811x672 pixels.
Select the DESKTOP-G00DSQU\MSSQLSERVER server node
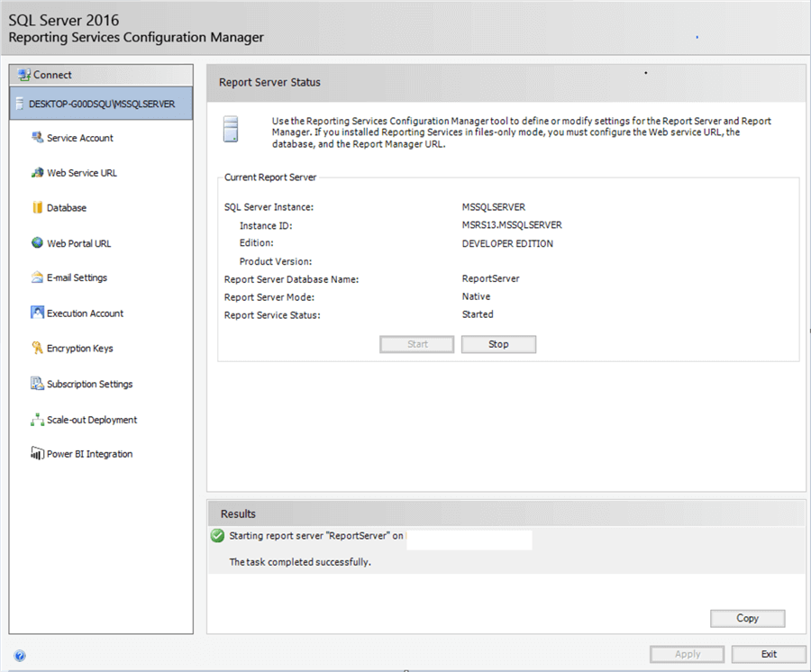pos(101,104)
